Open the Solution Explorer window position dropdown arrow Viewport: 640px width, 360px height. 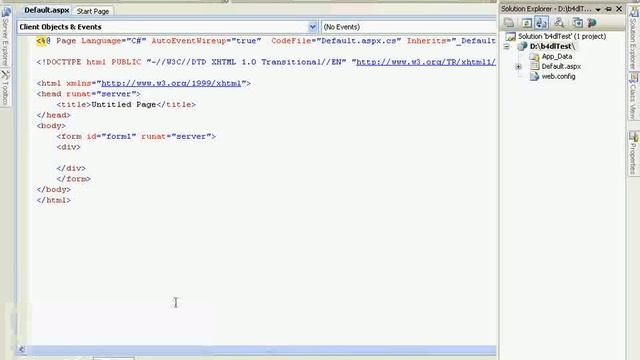pos(598,9)
